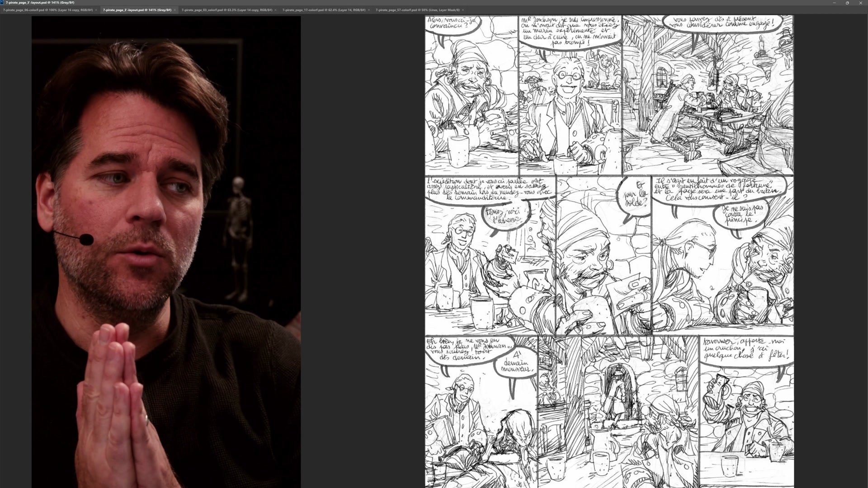Open the pirate_page_03_colorF.psd tab
868x488 pixels.
pos(226,10)
